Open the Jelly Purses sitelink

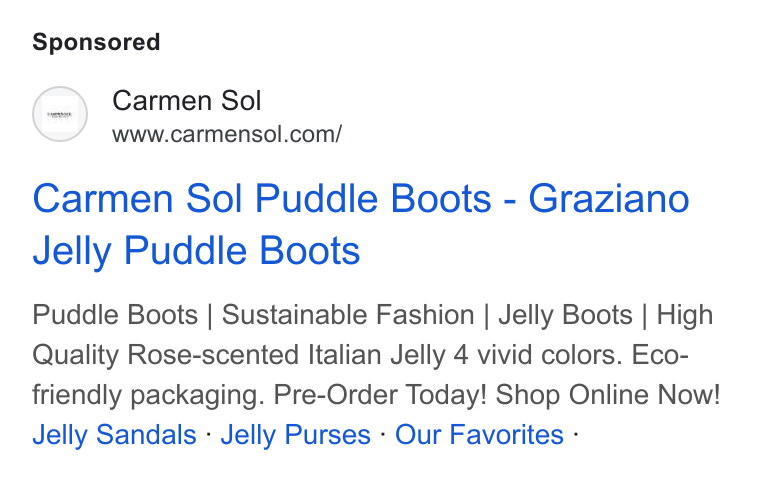click(x=296, y=434)
